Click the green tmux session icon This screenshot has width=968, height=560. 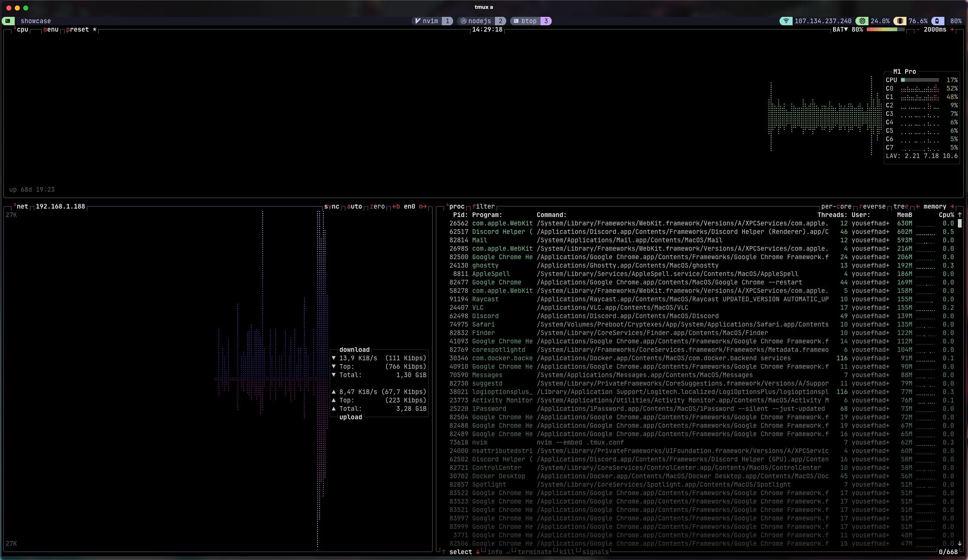tap(8, 21)
